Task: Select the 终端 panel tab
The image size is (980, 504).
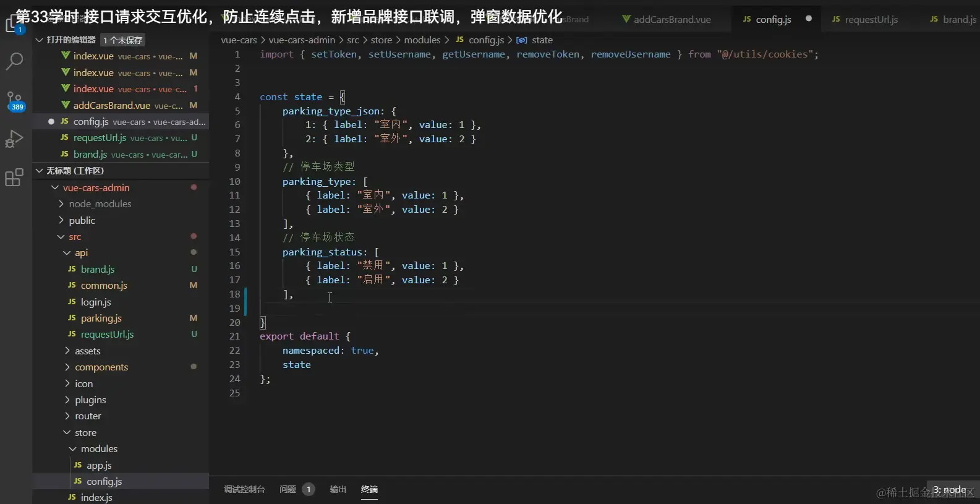Action: point(369,489)
